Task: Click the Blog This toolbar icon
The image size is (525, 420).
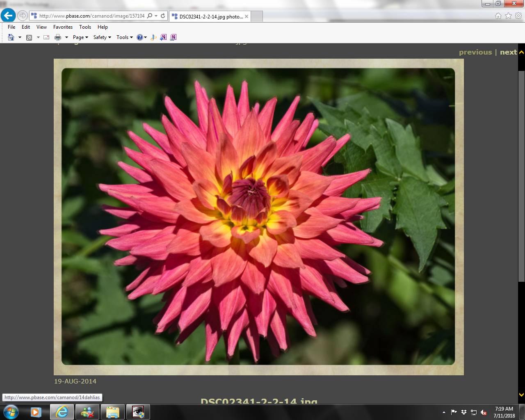Action: tap(153, 37)
